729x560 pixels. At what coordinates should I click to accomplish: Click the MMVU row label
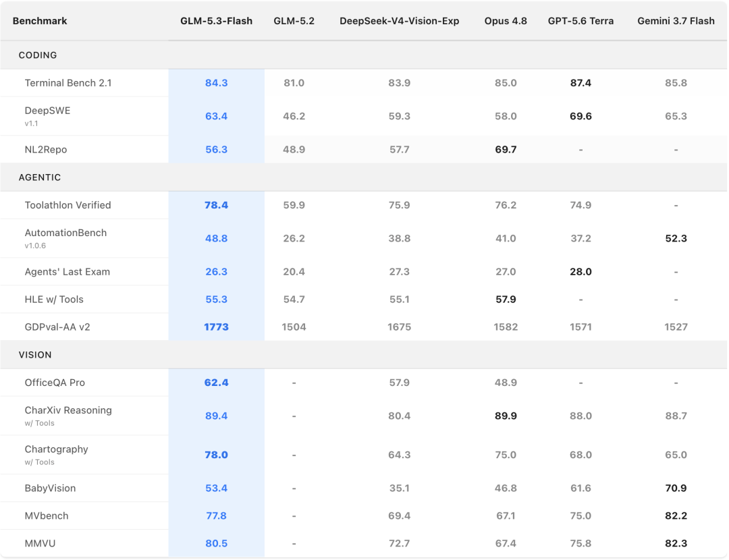[40, 543]
